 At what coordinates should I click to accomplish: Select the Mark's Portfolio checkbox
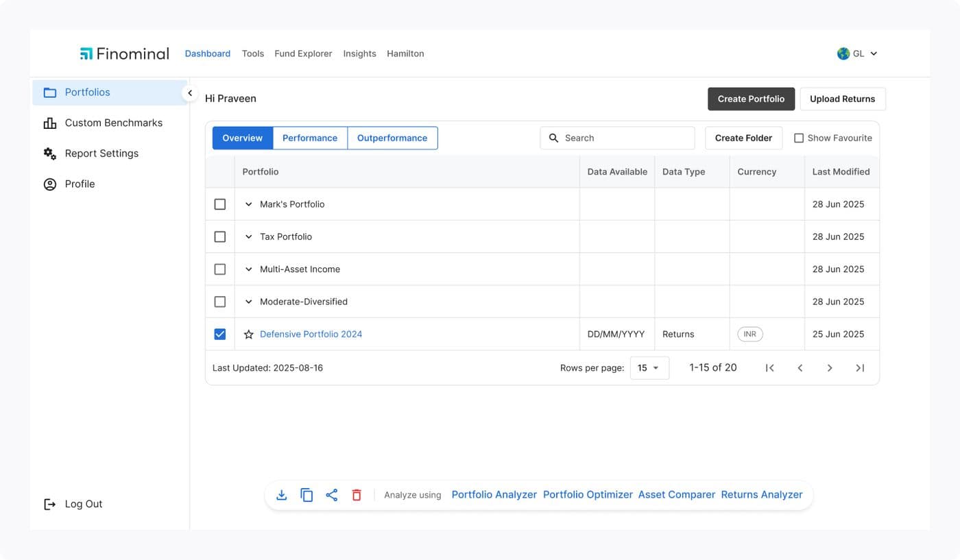coord(220,204)
